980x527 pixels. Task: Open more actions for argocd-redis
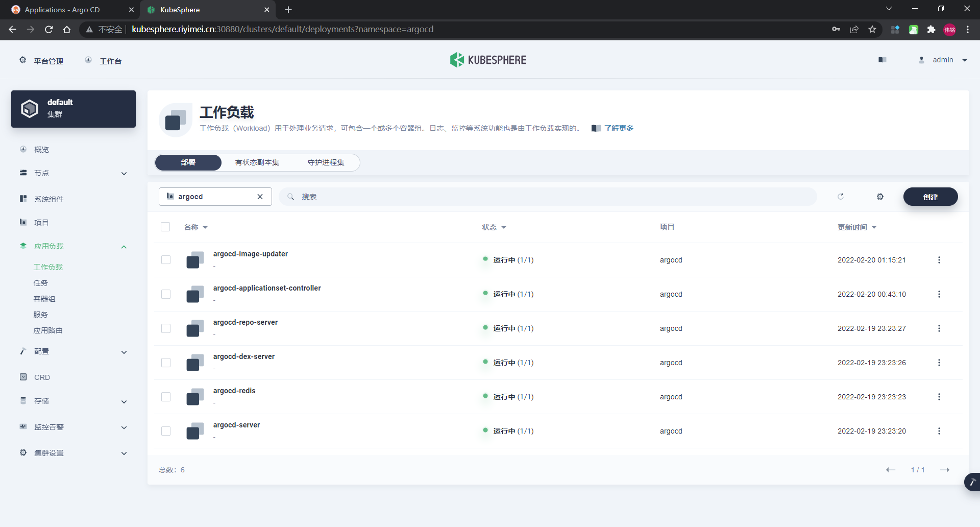[939, 397]
